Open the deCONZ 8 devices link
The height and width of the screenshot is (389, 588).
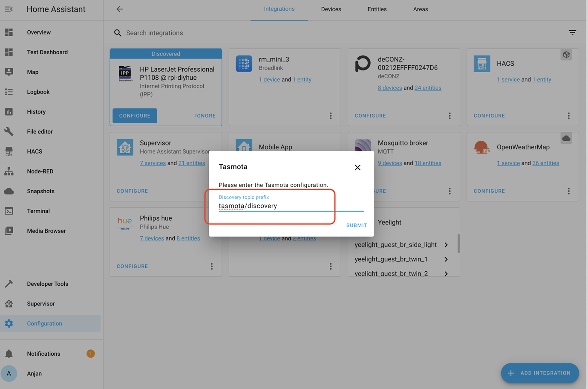pyautogui.click(x=390, y=88)
